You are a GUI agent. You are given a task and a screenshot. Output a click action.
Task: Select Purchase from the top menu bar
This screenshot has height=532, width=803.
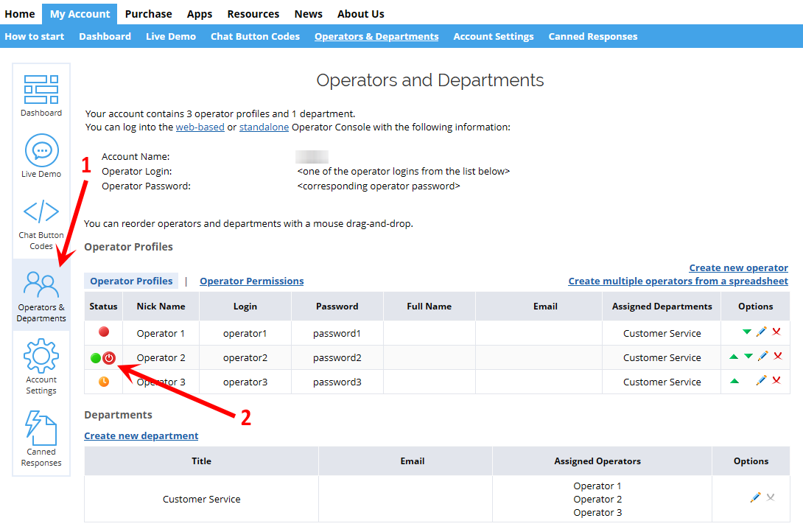pos(148,13)
